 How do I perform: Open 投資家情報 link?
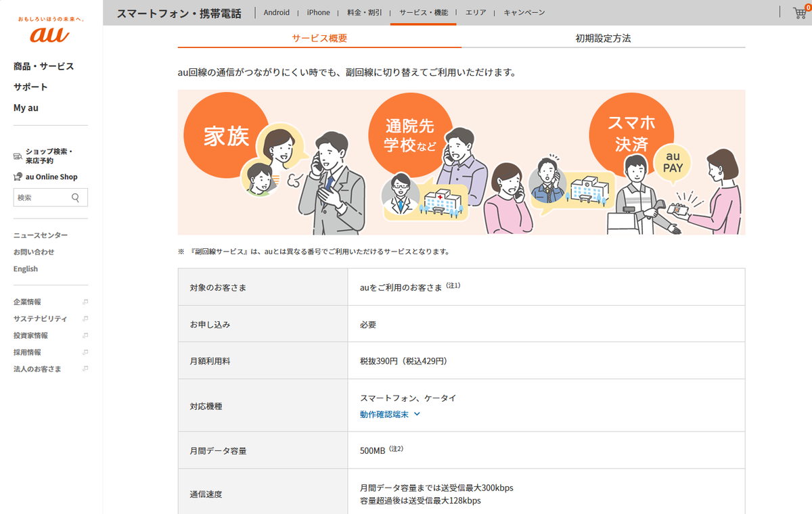click(x=30, y=335)
